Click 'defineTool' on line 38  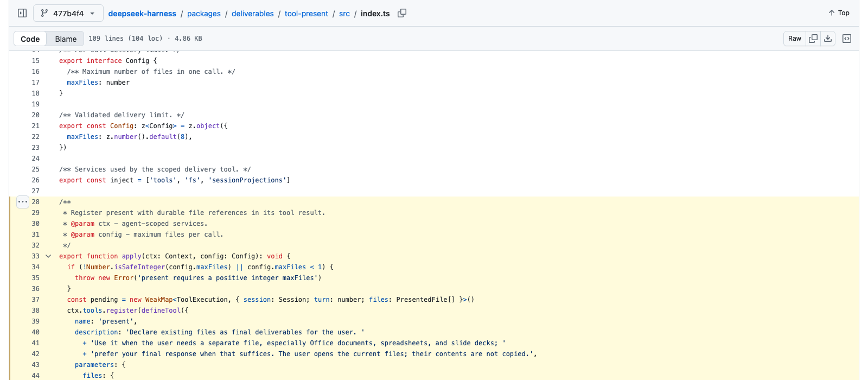[x=161, y=311]
